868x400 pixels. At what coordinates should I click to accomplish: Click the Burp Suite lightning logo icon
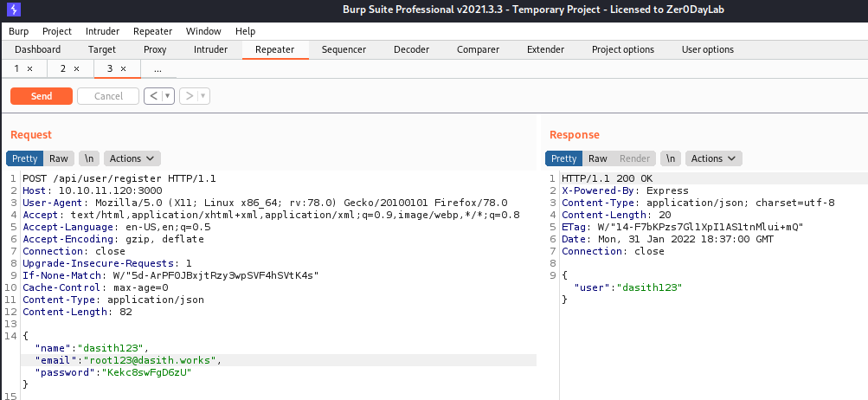(12, 10)
